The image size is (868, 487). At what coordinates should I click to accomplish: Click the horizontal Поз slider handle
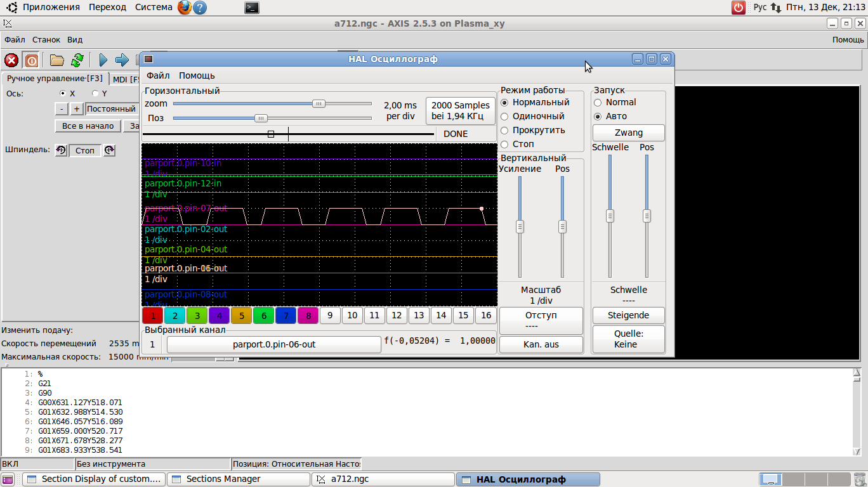[261, 118]
